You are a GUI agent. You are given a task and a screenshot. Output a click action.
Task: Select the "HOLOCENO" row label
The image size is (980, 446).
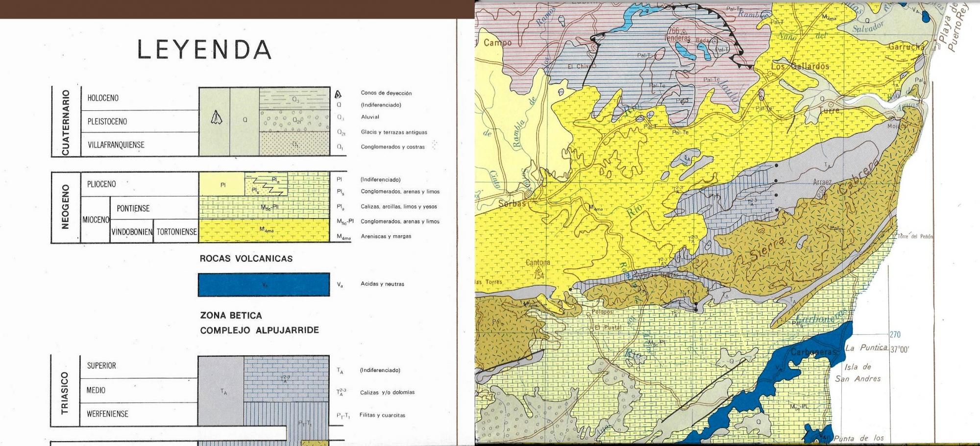pyautogui.click(x=103, y=98)
